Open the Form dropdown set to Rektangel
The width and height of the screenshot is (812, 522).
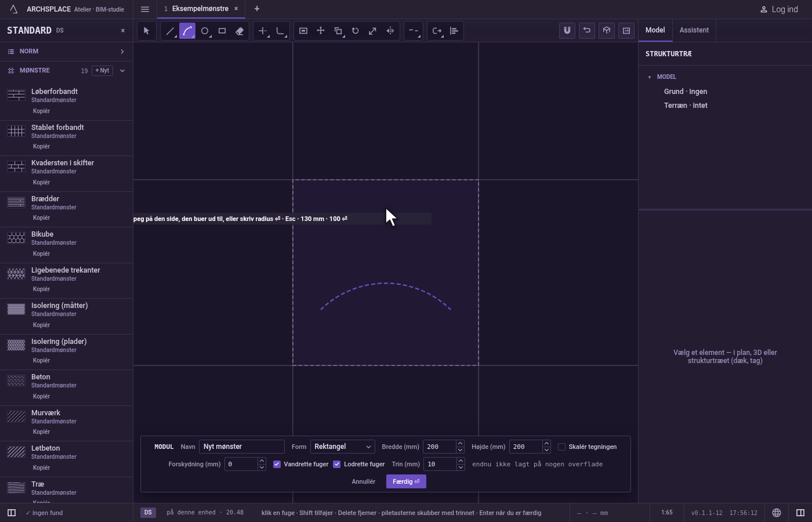(343, 447)
